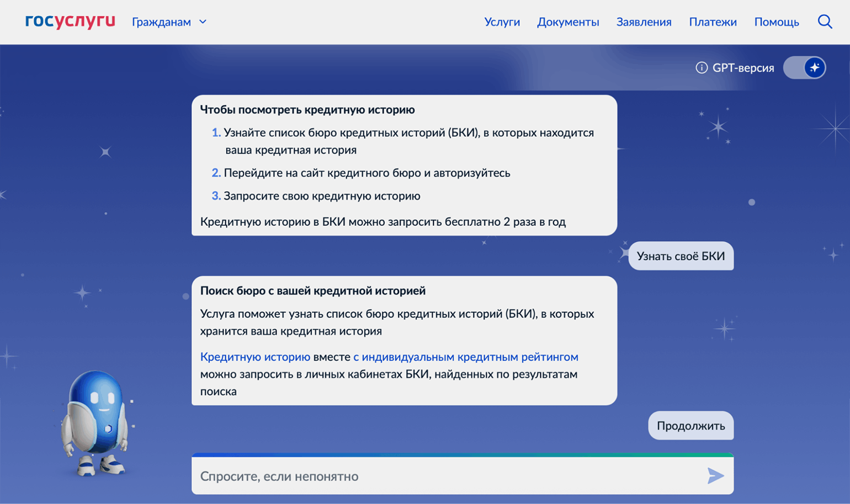
Task: Select Платежи in the header
Action: [713, 22]
